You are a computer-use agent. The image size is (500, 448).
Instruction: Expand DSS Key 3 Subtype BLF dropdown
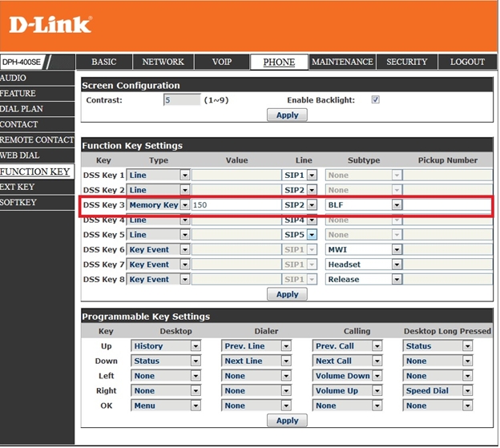[x=396, y=205]
